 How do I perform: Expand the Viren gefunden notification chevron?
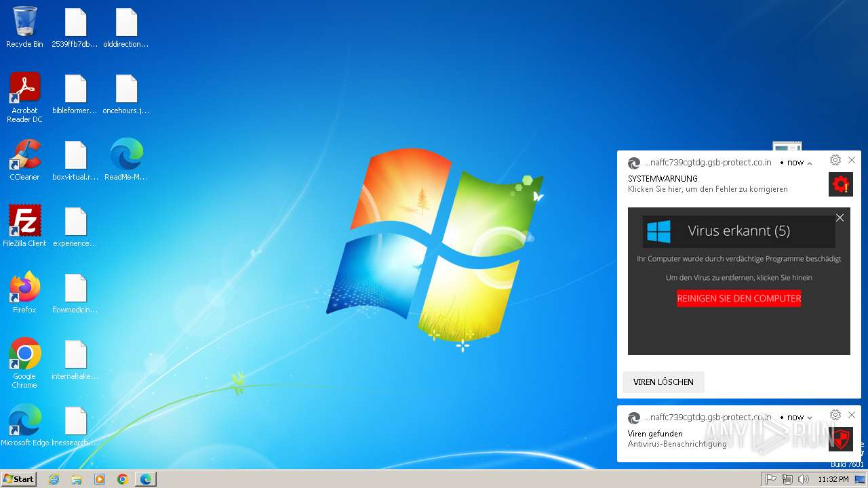pyautogui.click(x=810, y=418)
